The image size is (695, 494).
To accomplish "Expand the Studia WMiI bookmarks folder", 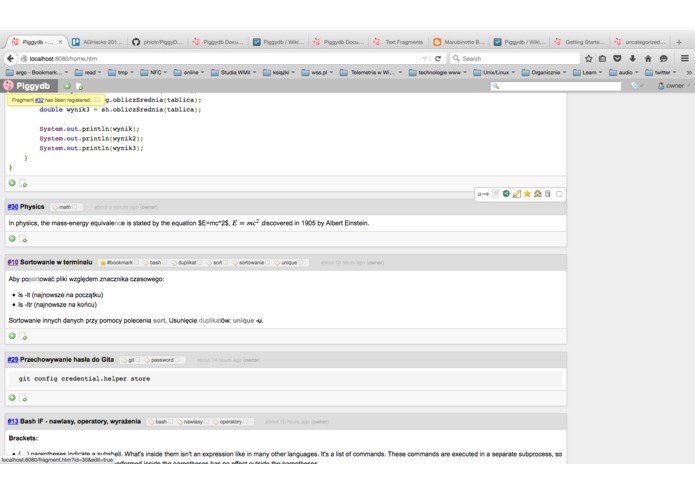I will pyautogui.click(x=234, y=72).
